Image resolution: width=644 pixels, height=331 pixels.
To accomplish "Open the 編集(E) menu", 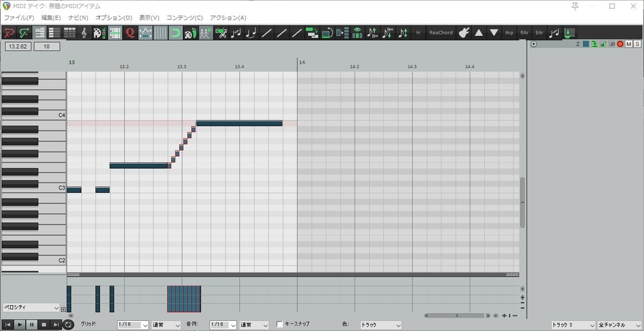I will coord(51,18).
